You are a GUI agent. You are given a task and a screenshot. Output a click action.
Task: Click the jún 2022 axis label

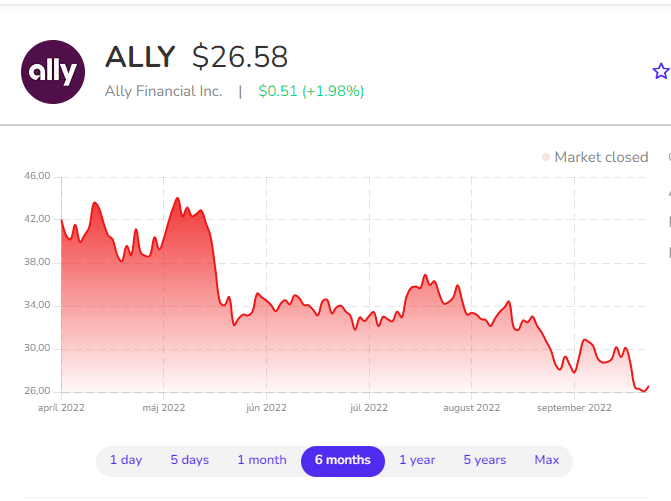[266, 407]
